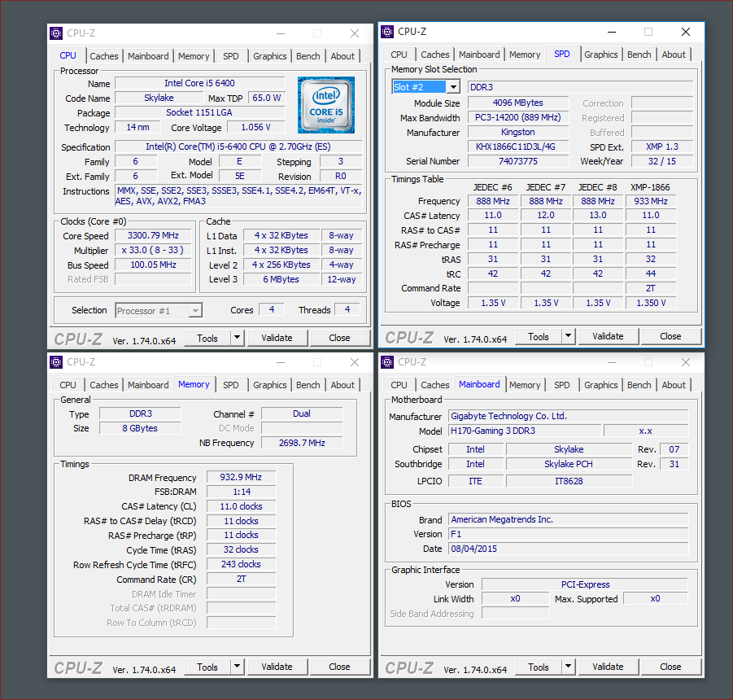The width and height of the screenshot is (733, 700).
Task: Click the FSB:DRAM value '1:14'
Action: point(242,492)
